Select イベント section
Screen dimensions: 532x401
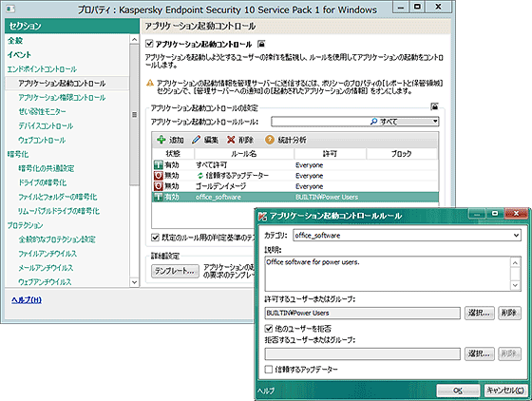coord(19,54)
